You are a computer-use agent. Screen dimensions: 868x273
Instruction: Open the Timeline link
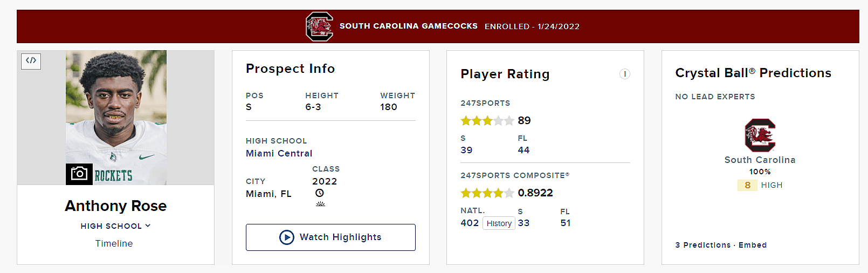[x=114, y=243]
